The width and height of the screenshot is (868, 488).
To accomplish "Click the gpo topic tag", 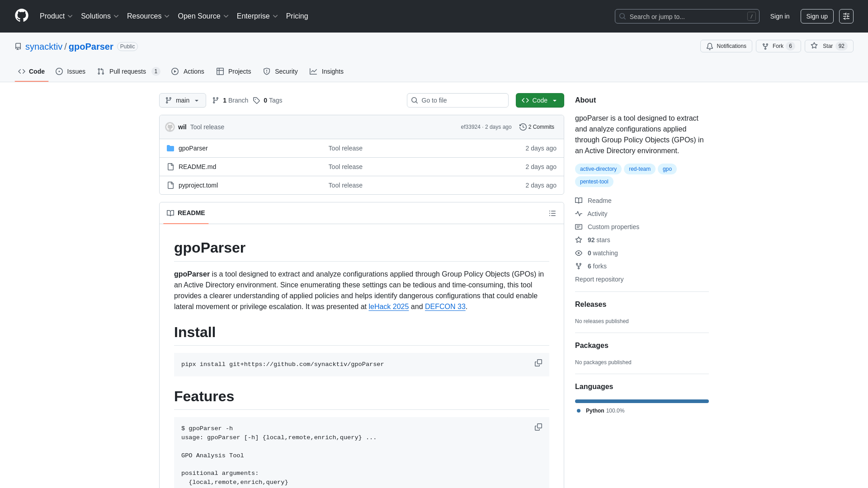I will [x=667, y=169].
